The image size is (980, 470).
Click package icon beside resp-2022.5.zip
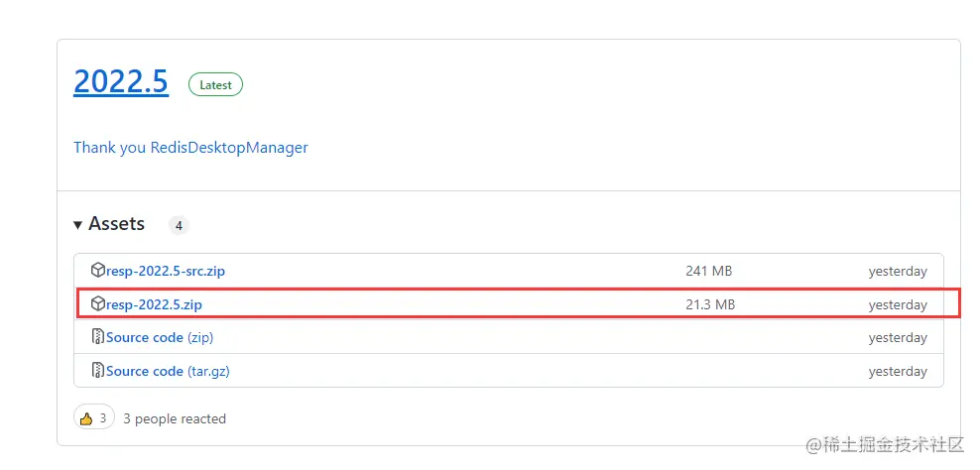[97, 304]
